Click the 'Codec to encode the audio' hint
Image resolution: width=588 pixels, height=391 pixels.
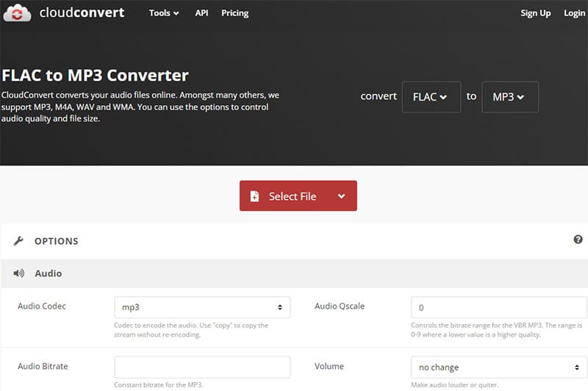(191, 330)
